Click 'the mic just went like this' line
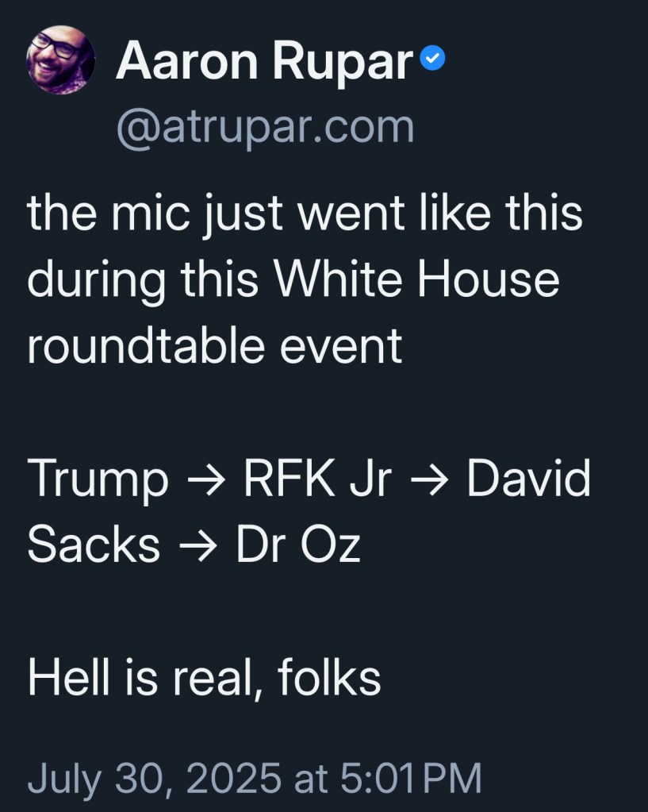Viewport: 648px width, 812px height. point(305,214)
